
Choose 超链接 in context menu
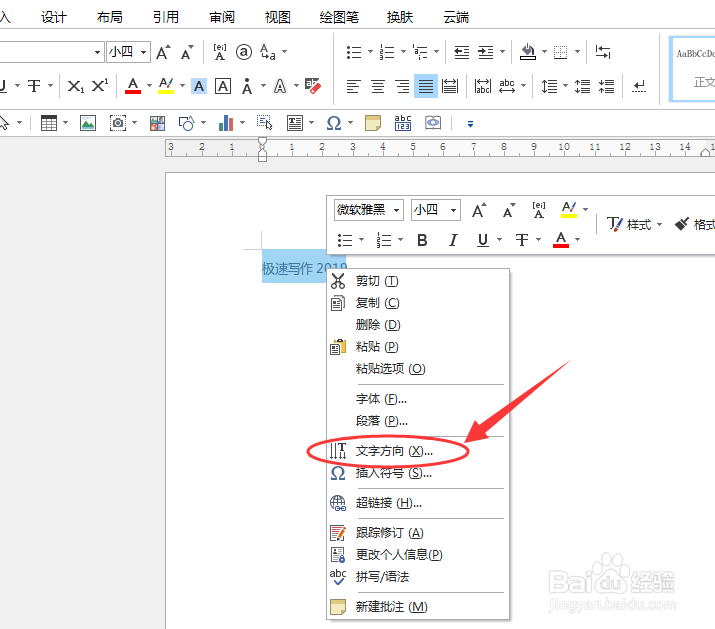(418, 503)
